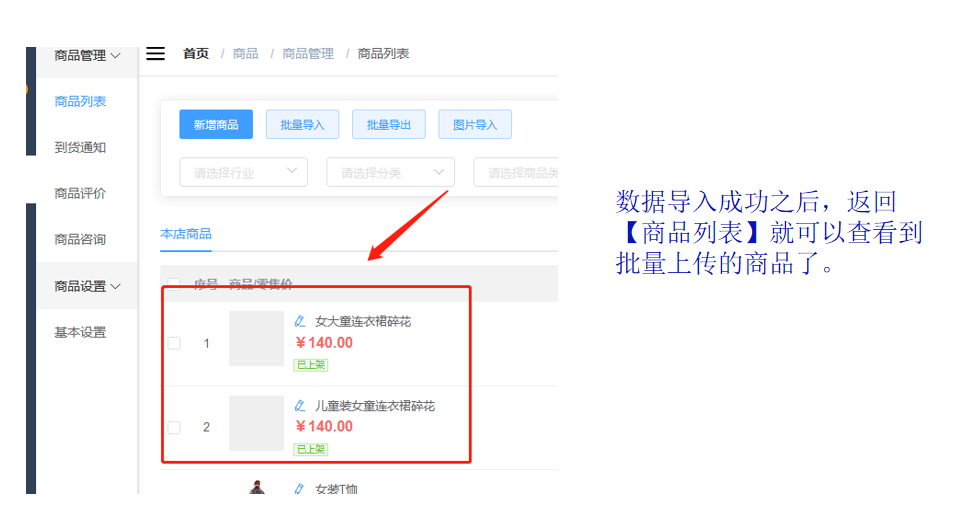Click the 批量导入 button
This screenshot has height=521, width=953.
click(302, 125)
